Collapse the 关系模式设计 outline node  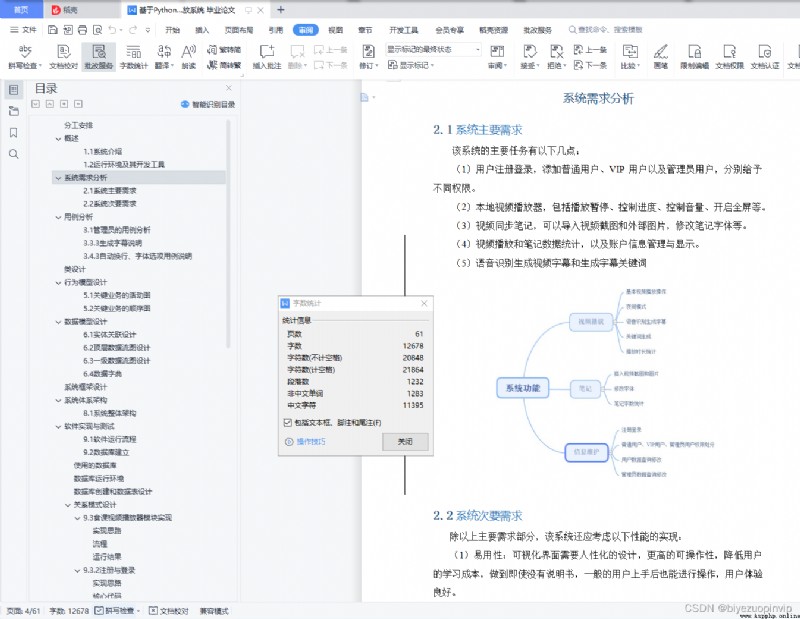point(68,505)
